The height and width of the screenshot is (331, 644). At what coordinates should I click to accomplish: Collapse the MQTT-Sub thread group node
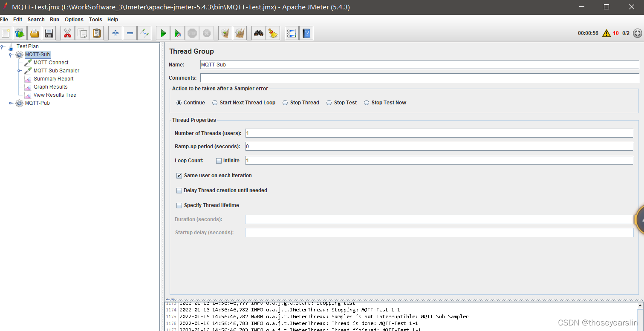tap(11, 55)
